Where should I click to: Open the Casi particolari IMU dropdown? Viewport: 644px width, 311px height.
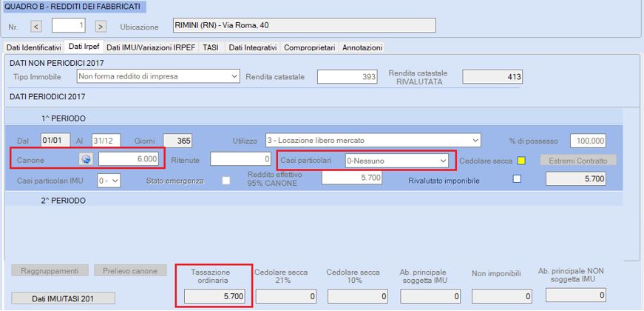(x=109, y=180)
